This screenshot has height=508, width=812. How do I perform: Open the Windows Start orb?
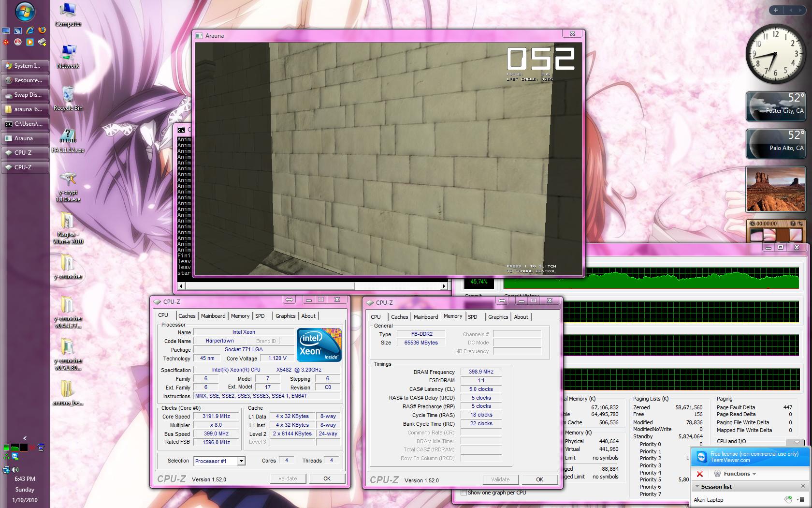pyautogui.click(x=24, y=12)
